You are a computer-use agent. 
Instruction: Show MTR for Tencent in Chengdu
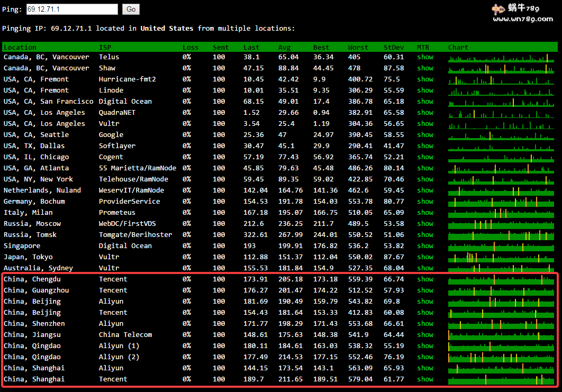point(425,279)
